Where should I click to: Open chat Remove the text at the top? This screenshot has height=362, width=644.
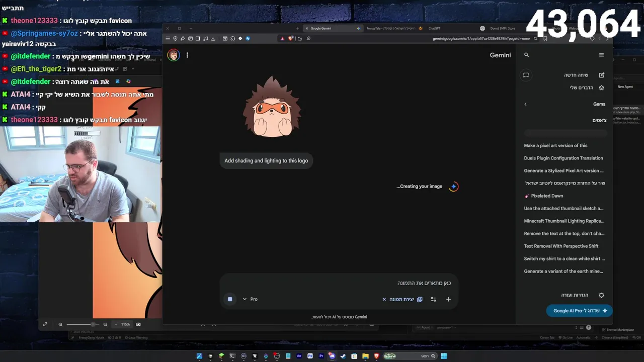564,233
